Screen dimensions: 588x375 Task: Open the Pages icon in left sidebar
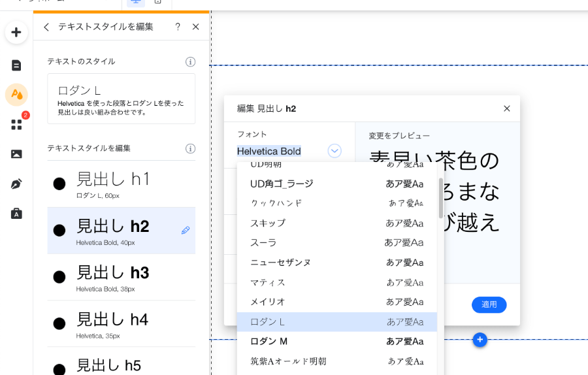[x=16, y=65]
